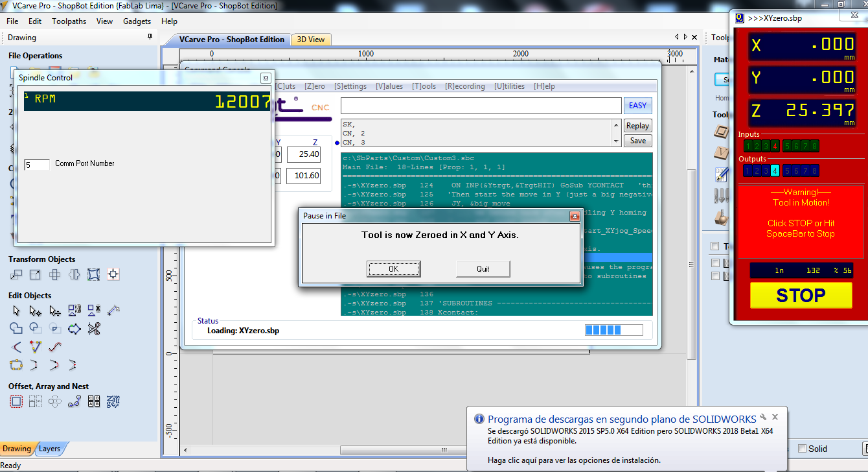
Task: Click the Z field showing 101.60
Action: (303, 176)
